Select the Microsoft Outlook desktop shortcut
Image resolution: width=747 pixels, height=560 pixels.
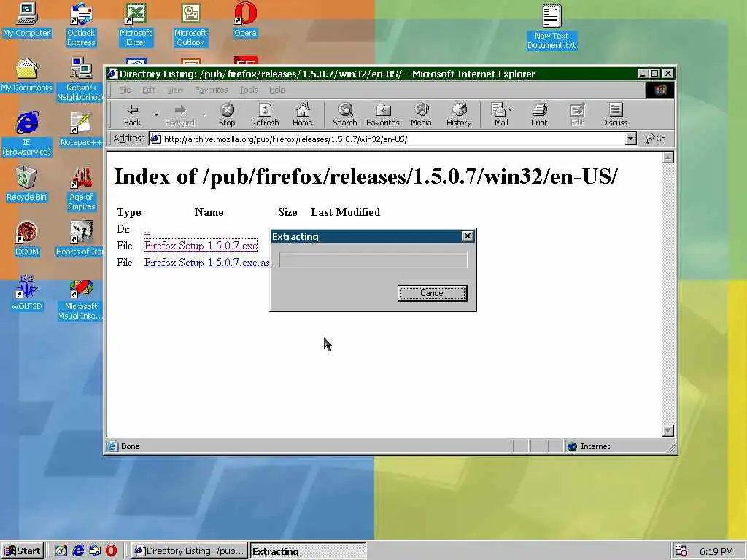[x=190, y=25]
